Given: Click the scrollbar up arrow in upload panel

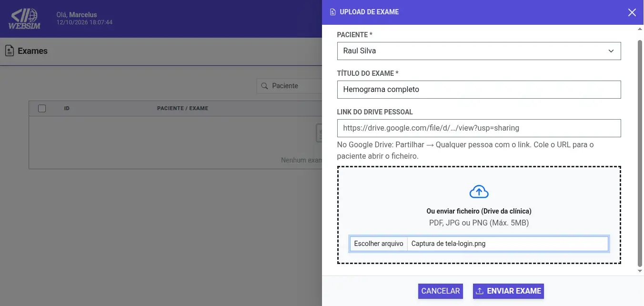Looking at the screenshot, I should point(640,30).
